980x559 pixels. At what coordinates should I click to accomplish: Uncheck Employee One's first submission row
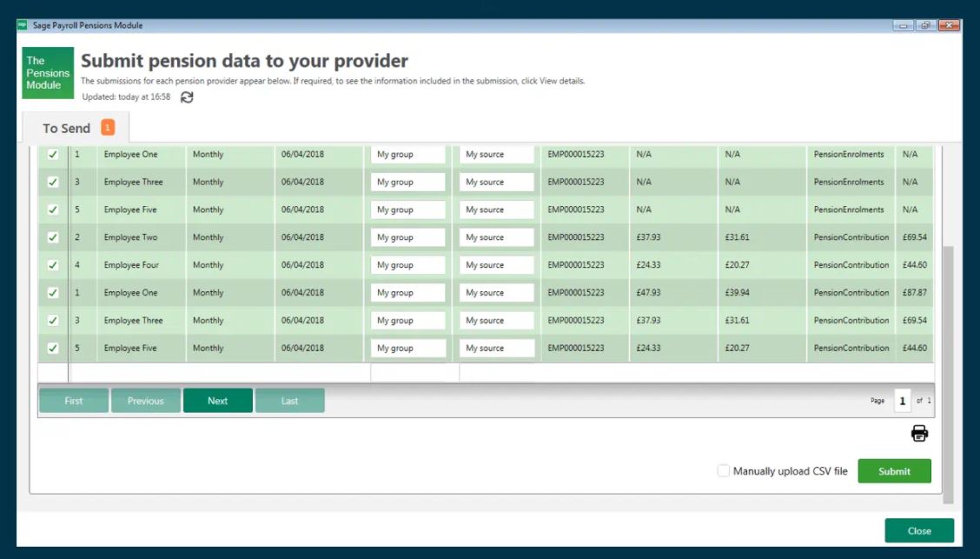click(x=52, y=154)
